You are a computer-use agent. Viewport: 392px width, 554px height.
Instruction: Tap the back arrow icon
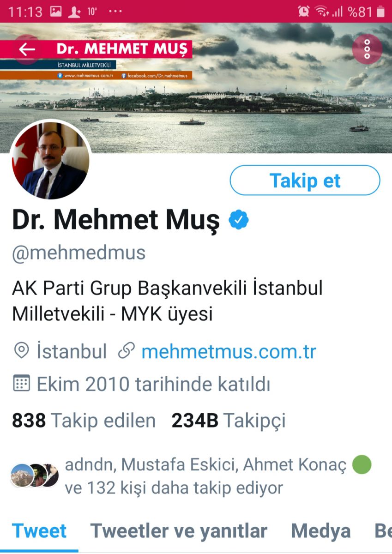pyautogui.click(x=27, y=49)
